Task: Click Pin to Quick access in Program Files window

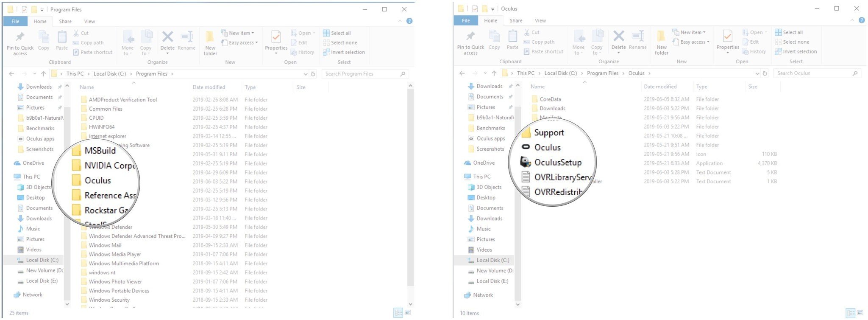Action: click(x=20, y=42)
